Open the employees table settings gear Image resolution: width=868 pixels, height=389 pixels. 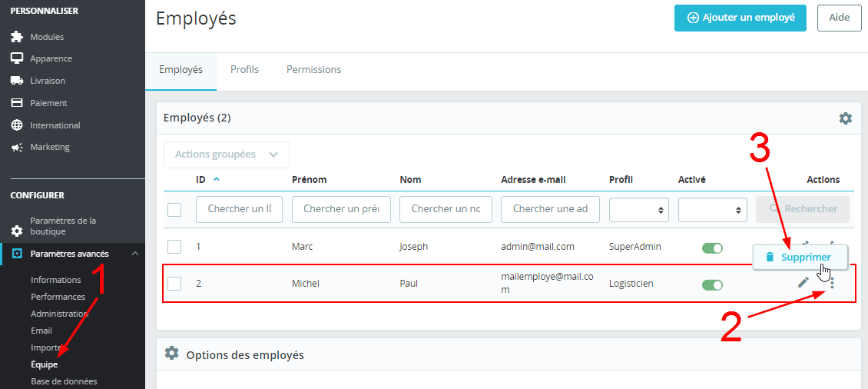(845, 118)
